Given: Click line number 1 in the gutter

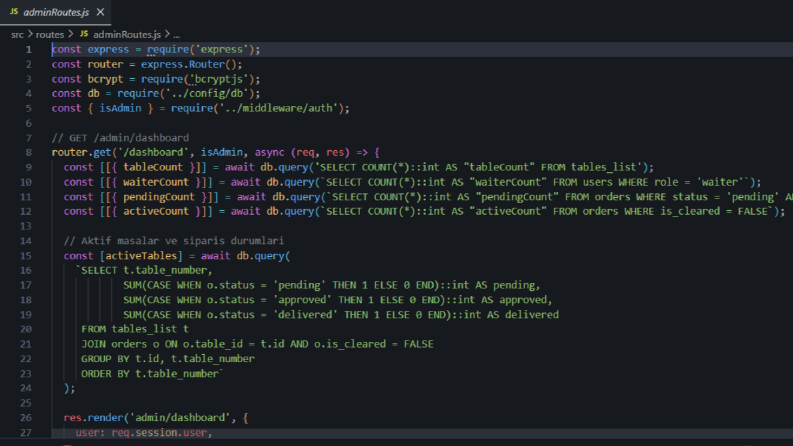Looking at the screenshot, I should pyautogui.click(x=28, y=50).
